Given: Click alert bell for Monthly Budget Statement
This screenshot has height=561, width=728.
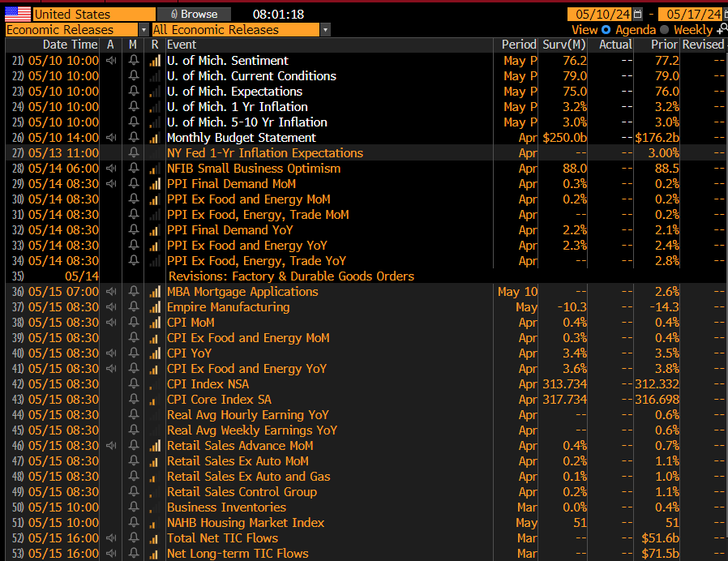Looking at the screenshot, I should click(134, 138).
